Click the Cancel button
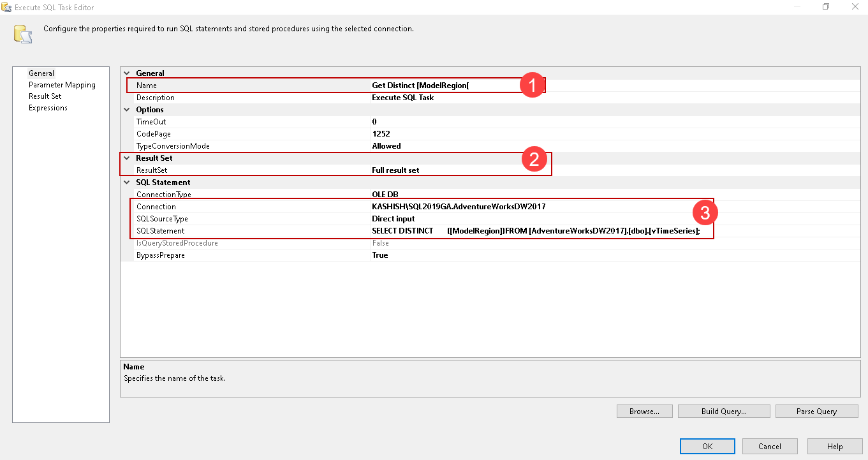868x460 pixels. pos(770,447)
